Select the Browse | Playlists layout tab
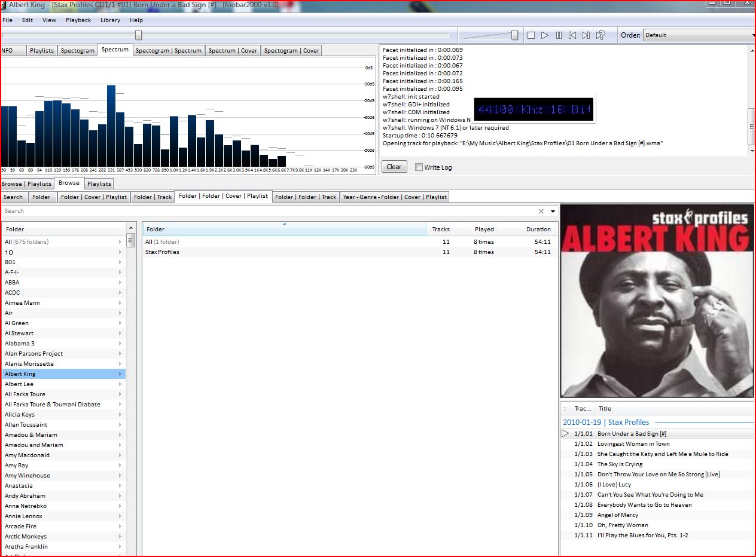This screenshot has height=557, width=756. click(x=26, y=184)
